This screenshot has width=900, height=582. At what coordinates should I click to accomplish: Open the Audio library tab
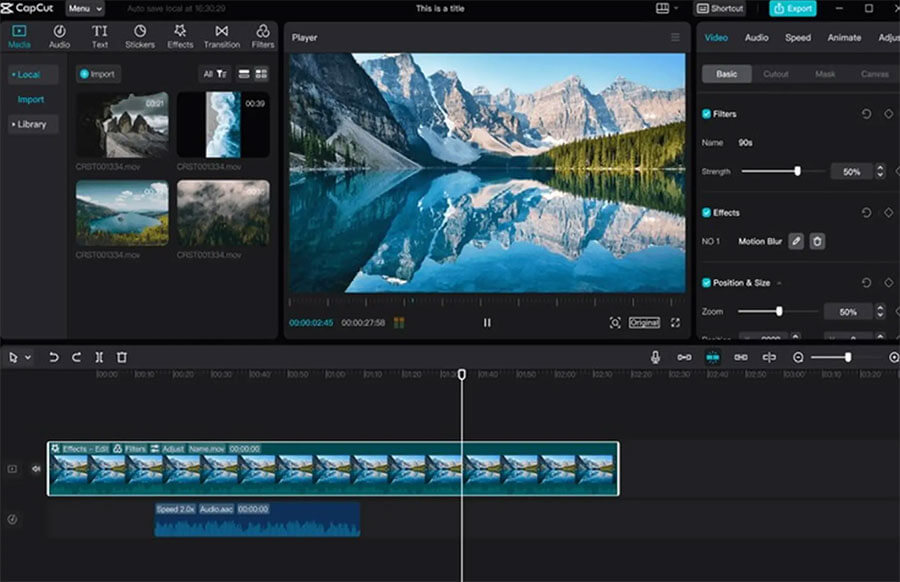(59, 37)
